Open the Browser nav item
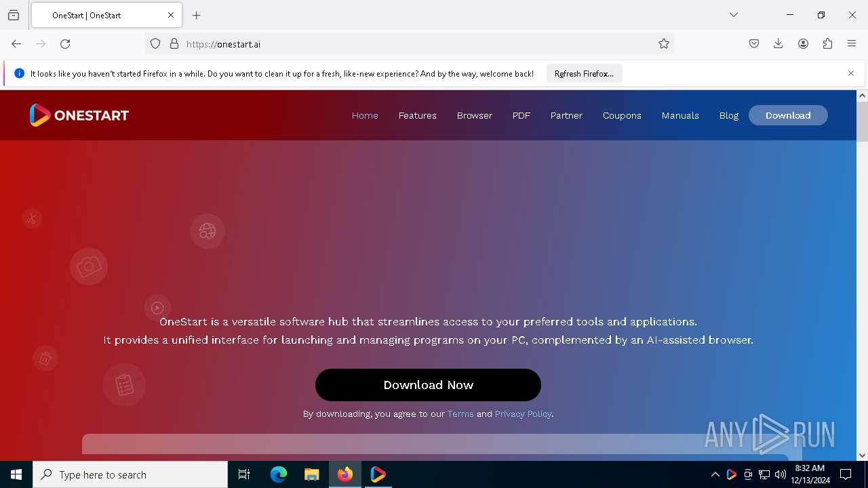 coord(475,115)
